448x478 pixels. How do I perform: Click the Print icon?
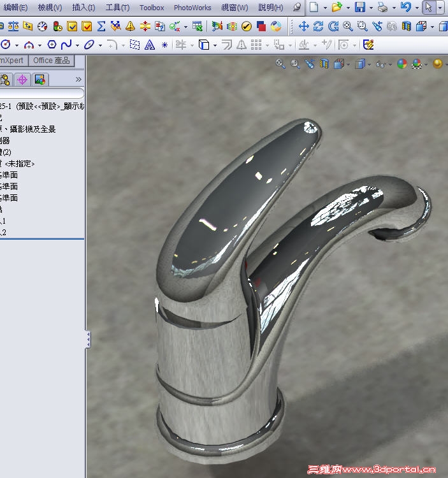coord(382,7)
